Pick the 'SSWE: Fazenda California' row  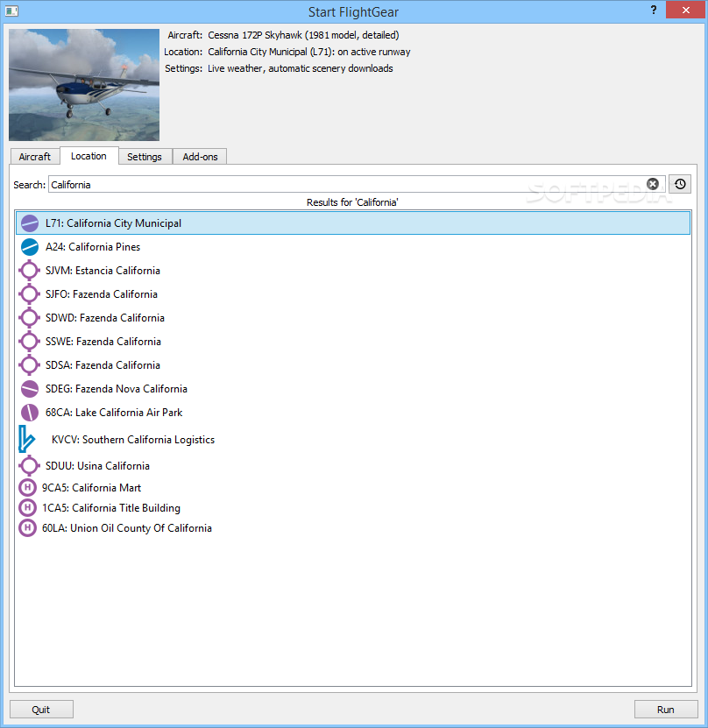tap(353, 342)
